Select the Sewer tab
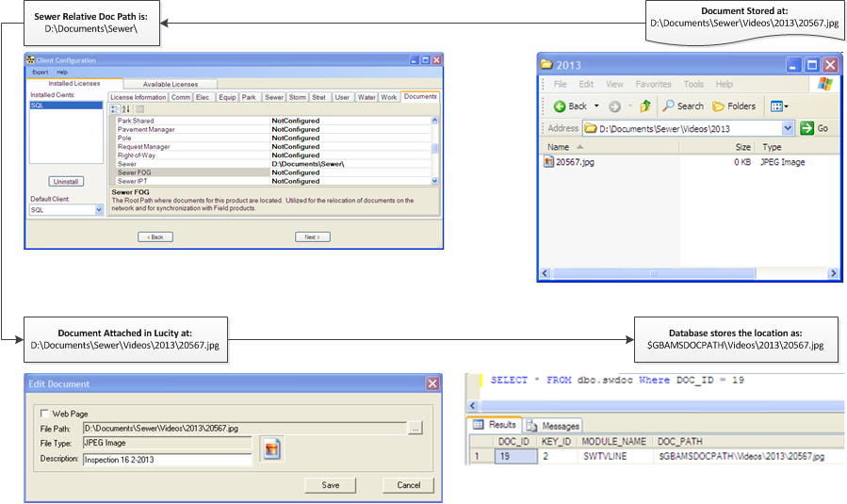The image size is (847, 504). point(274,97)
